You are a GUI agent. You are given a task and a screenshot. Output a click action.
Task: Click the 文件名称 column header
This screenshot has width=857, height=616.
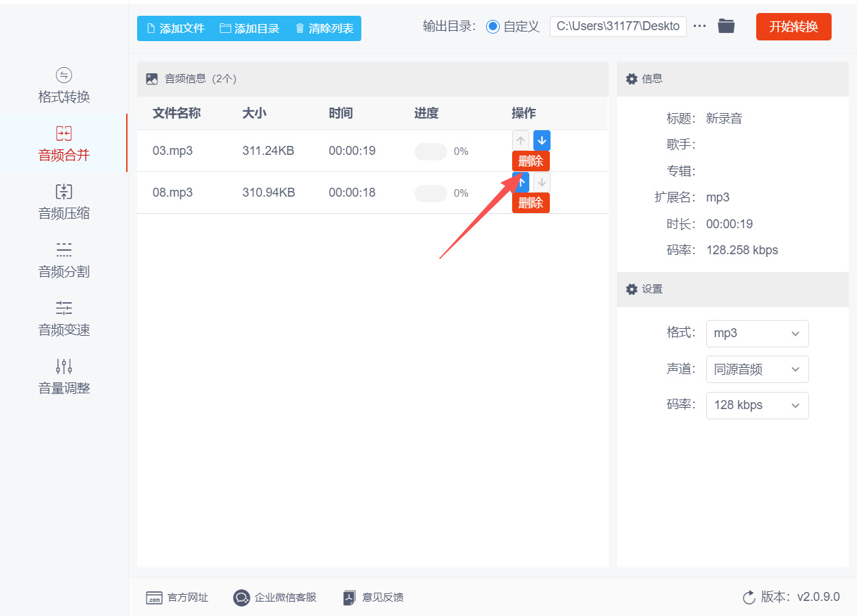176,113
